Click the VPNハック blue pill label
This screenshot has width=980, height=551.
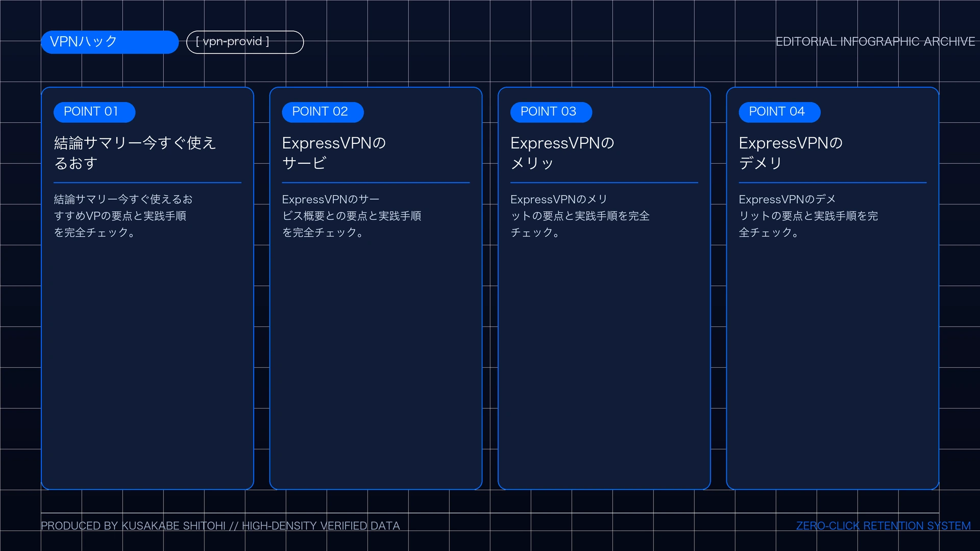click(x=110, y=42)
